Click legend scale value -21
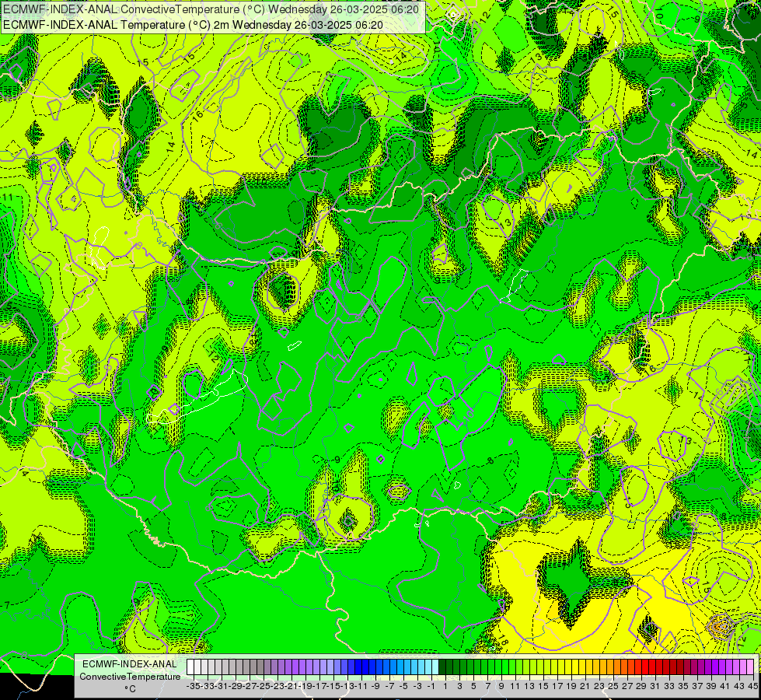The image size is (761, 700). [x=291, y=686]
